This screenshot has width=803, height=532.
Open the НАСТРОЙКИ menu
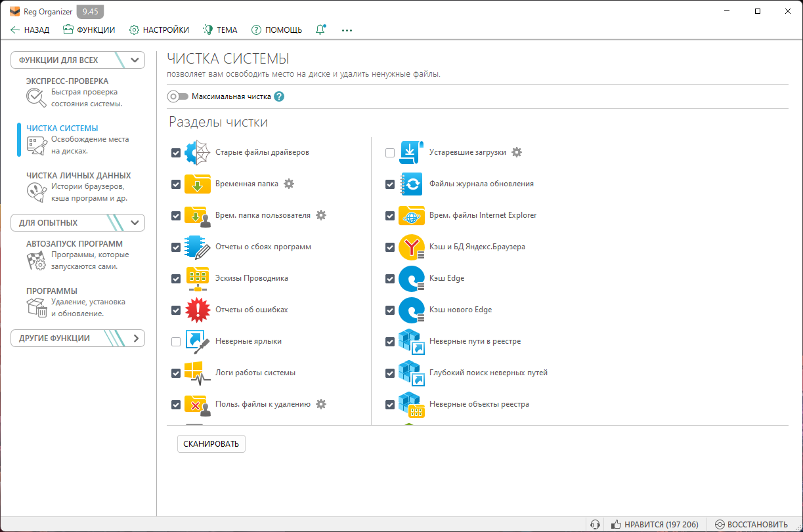[160, 30]
